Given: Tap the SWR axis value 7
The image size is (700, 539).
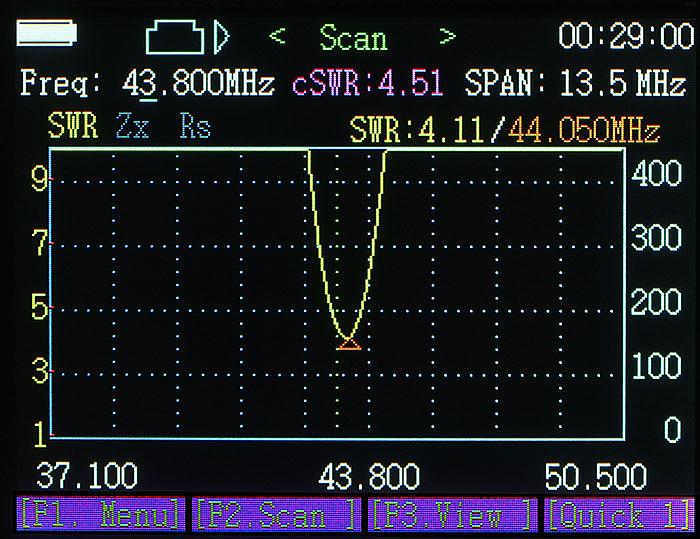Looking at the screenshot, I should 40,243.
